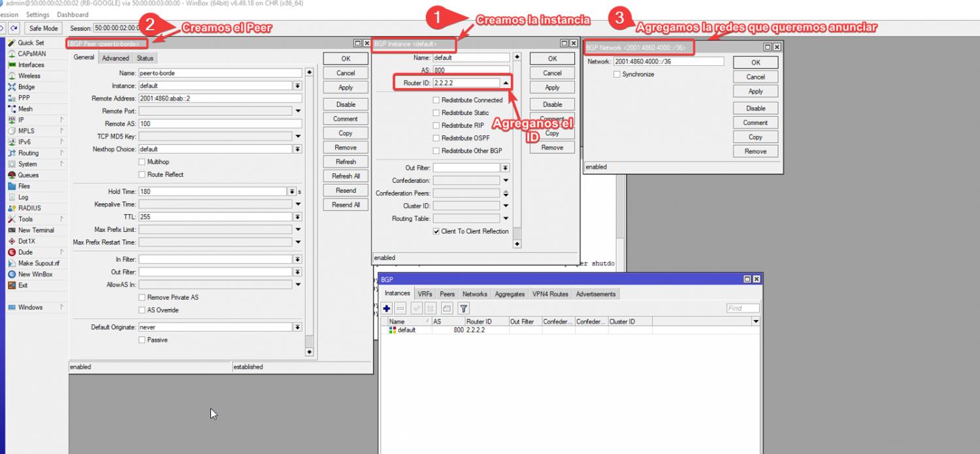Image resolution: width=980 pixels, height=454 pixels.
Task: Open the Nexthop Choice dropdown
Action: coord(297,150)
